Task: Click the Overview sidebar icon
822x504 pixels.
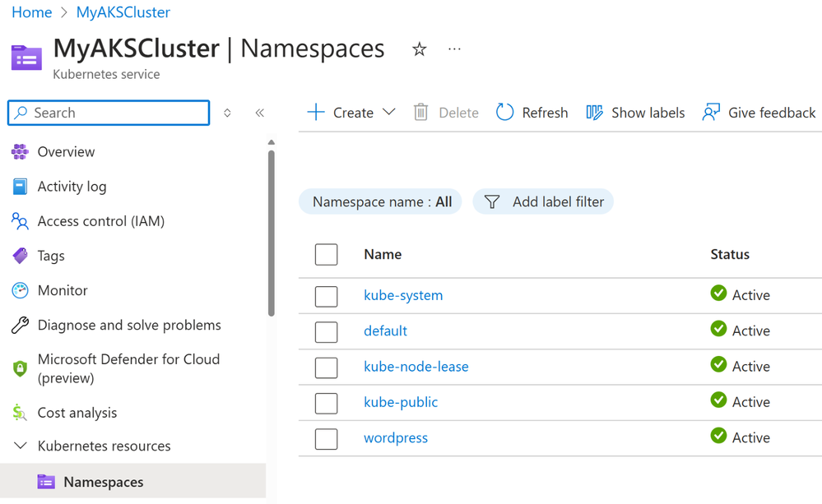Action: 20,151
